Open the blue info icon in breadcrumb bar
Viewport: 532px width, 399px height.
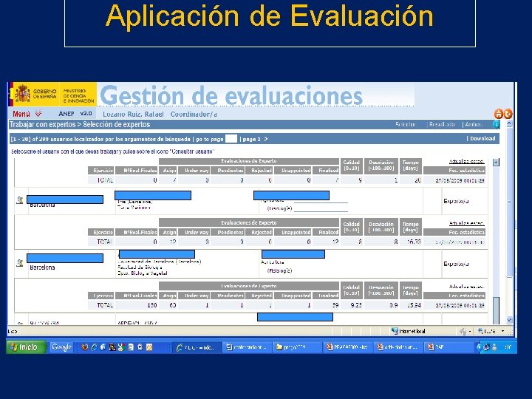[496, 125]
